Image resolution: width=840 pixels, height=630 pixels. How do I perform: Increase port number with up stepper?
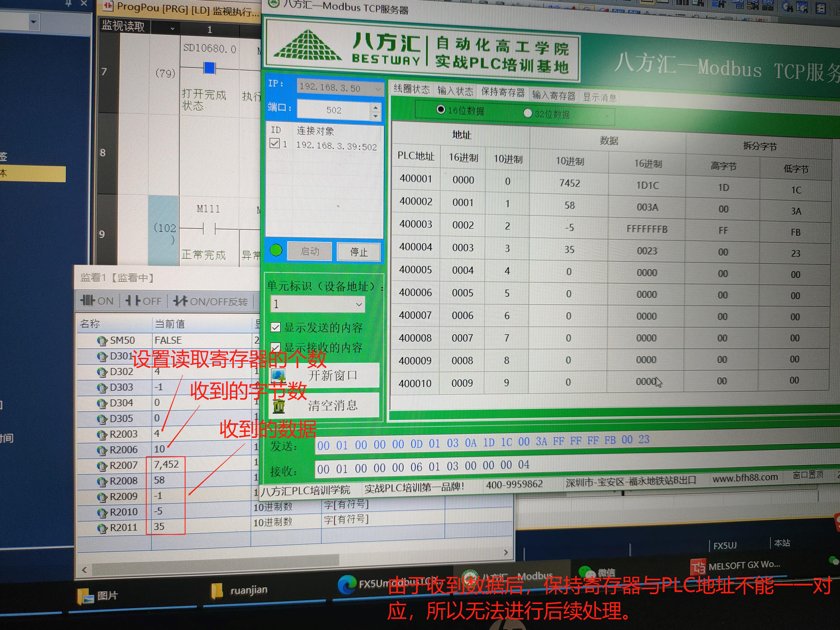coord(375,107)
